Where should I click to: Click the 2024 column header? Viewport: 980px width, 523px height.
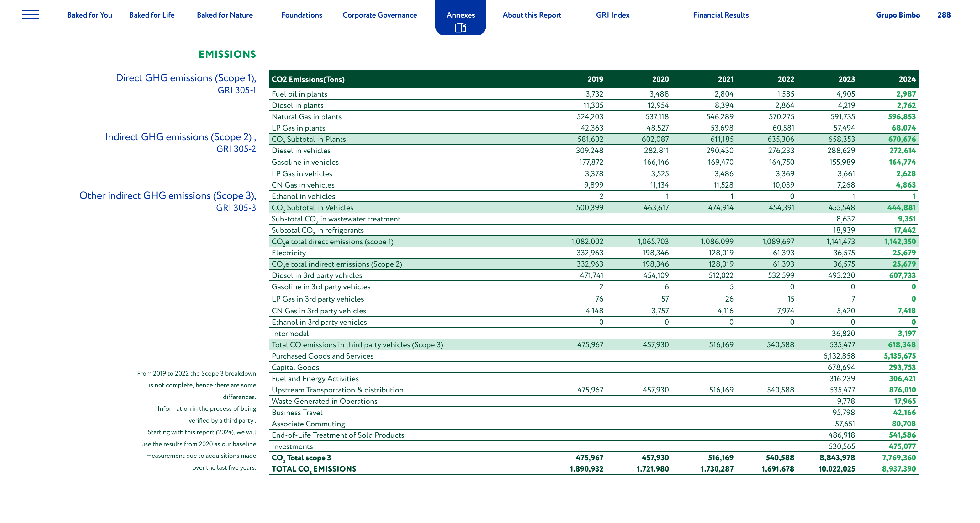coord(907,79)
